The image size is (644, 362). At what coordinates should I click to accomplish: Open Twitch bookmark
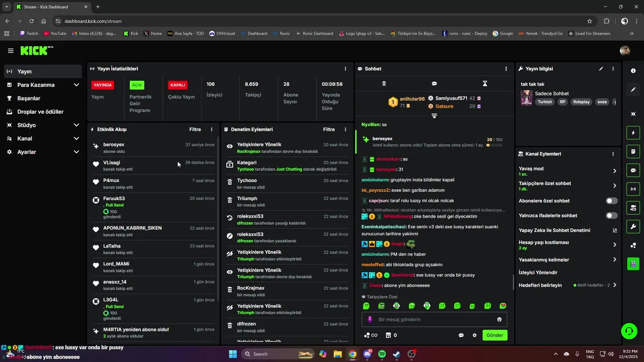tap(29, 33)
